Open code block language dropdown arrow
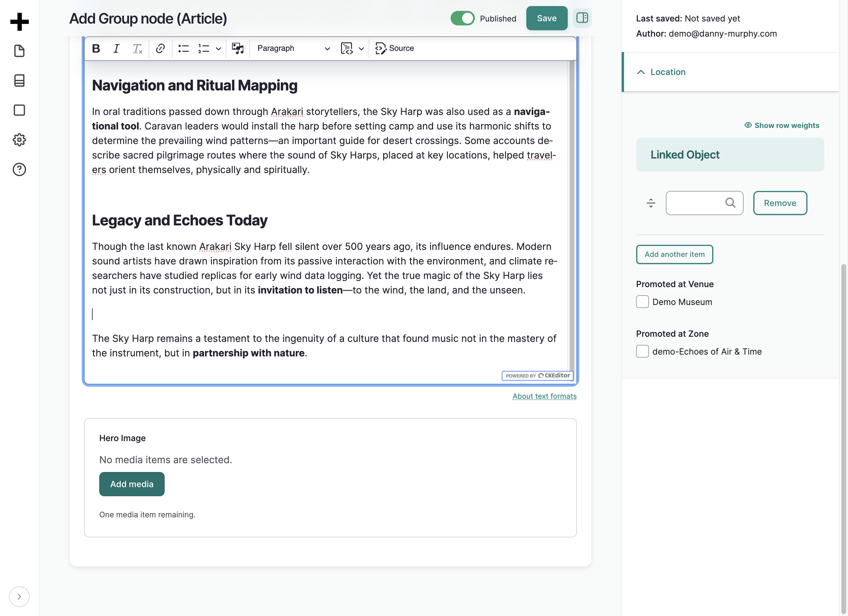This screenshot has height=616, width=848. tap(361, 49)
